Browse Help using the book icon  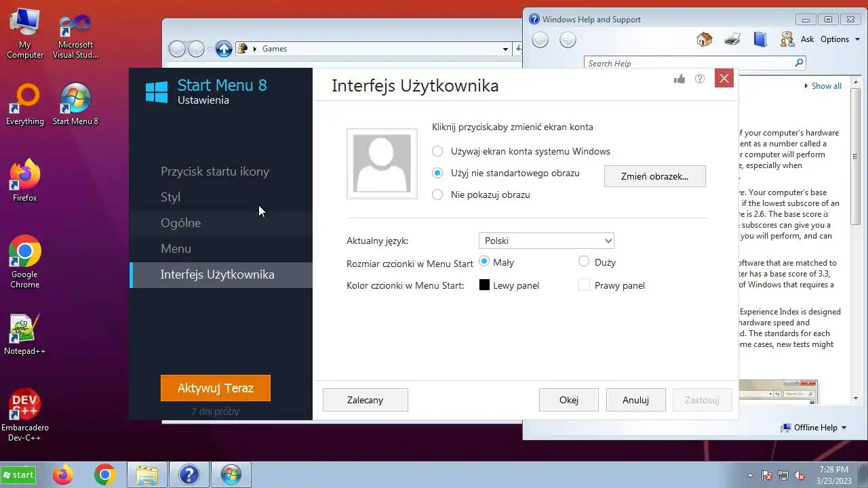pyautogui.click(x=760, y=39)
